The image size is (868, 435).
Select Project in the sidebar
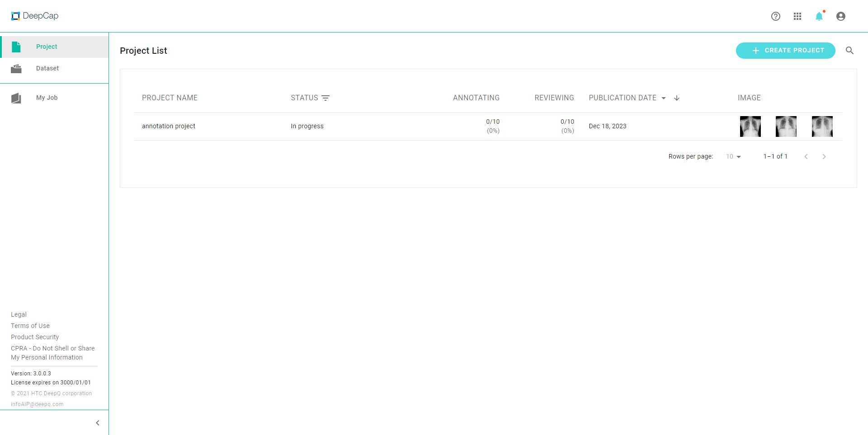point(47,47)
